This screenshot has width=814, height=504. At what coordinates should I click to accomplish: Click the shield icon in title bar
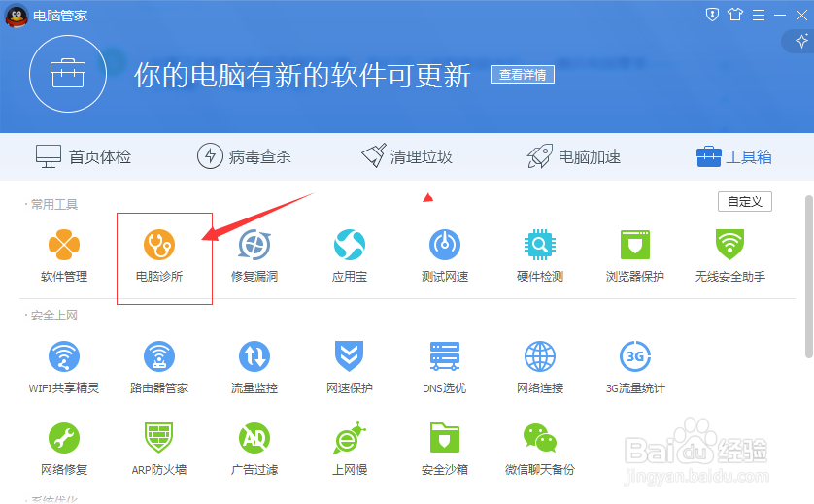point(712,15)
